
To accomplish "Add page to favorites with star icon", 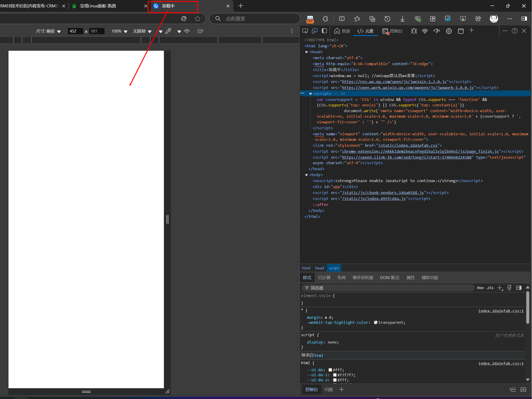I will point(198,19).
